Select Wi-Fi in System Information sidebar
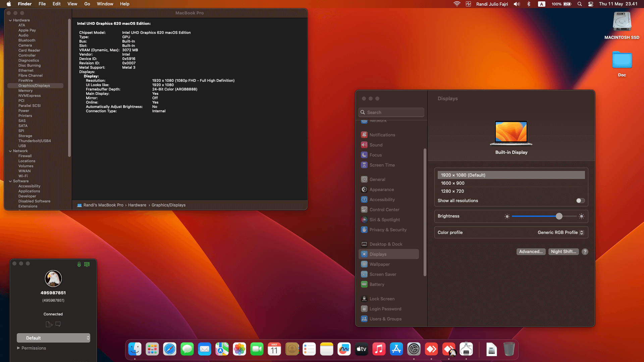 click(23, 176)
